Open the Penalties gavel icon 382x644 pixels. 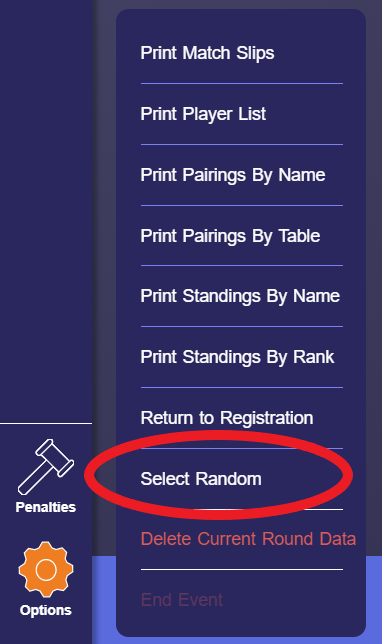coord(46,467)
